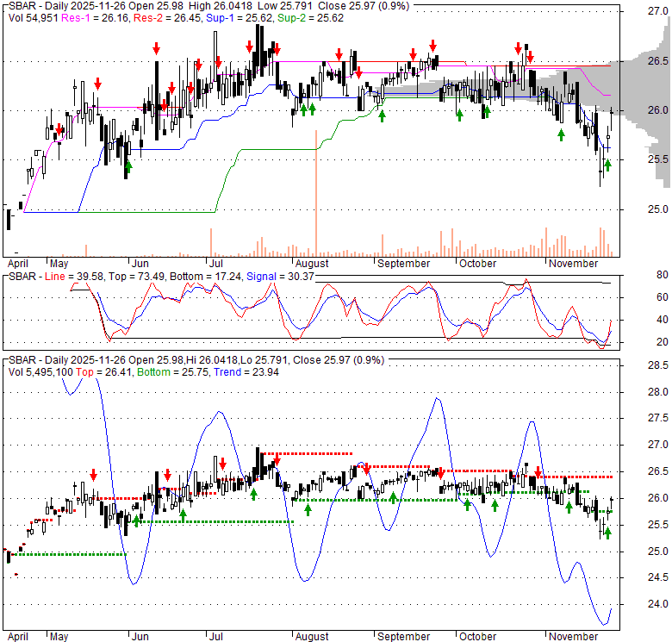Image resolution: width=672 pixels, height=642 pixels.
Task: Click April on bottom chart time axis
Action: [x=17, y=637]
